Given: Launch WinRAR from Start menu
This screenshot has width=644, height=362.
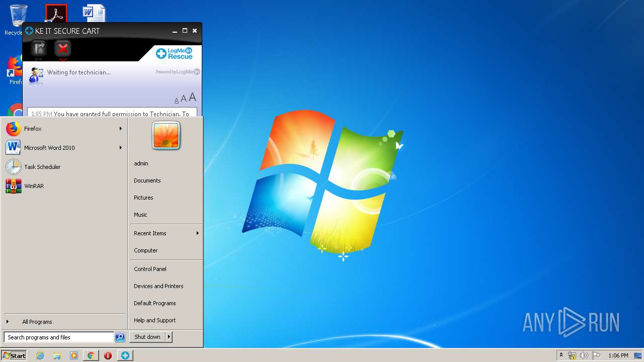Looking at the screenshot, I should click(64, 186).
